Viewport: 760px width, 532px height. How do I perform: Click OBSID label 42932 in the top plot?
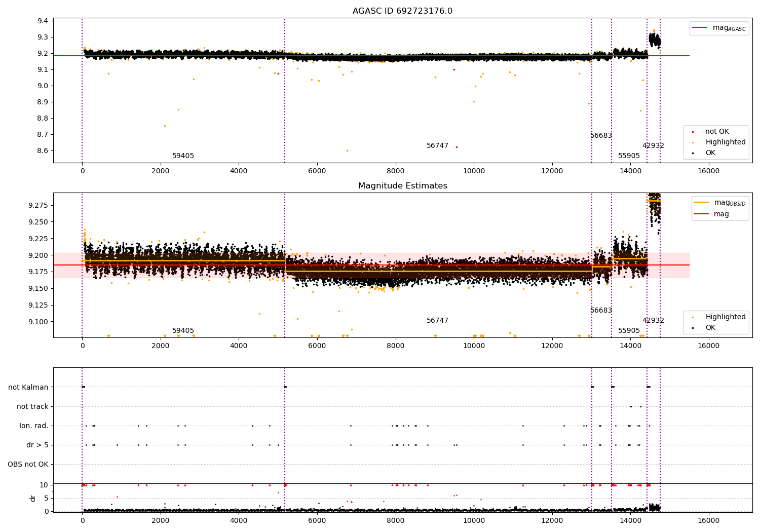point(653,146)
